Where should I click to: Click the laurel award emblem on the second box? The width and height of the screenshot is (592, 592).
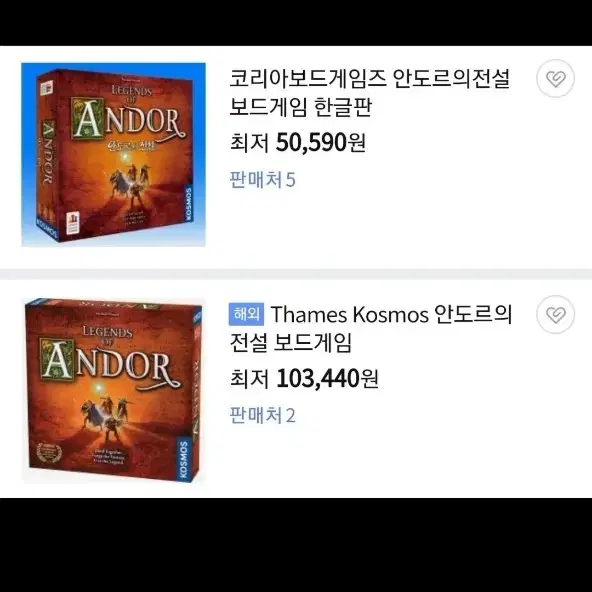(x=49, y=453)
